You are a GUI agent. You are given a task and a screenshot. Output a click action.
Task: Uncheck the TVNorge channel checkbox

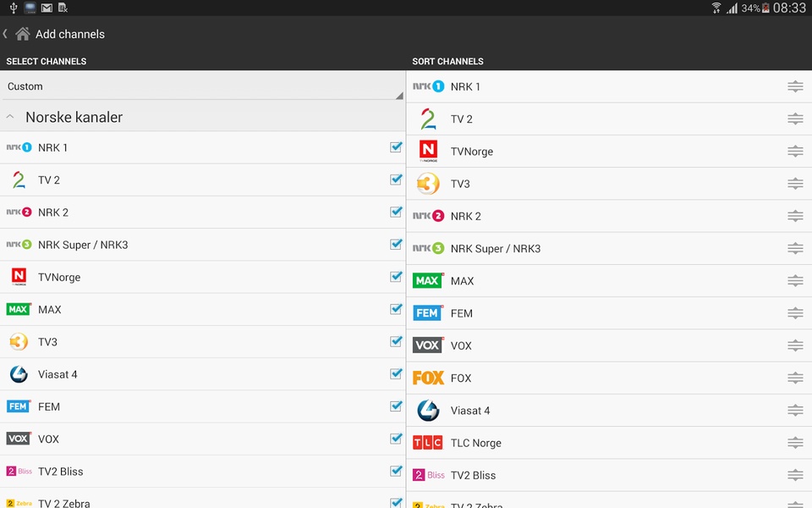[x=396, y=277]
